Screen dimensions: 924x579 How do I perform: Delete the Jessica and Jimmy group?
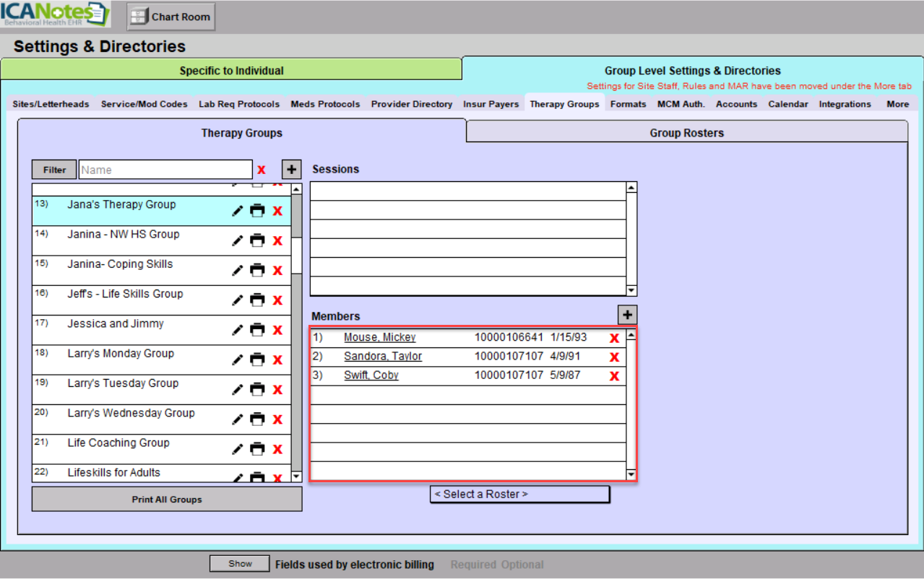pyautogui.click(x=277, y=330)
